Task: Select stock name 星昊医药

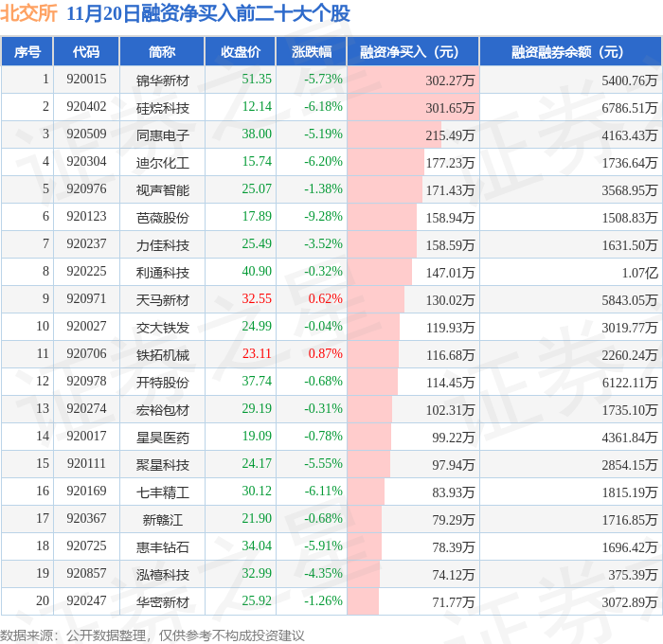Action: (162, 438)
